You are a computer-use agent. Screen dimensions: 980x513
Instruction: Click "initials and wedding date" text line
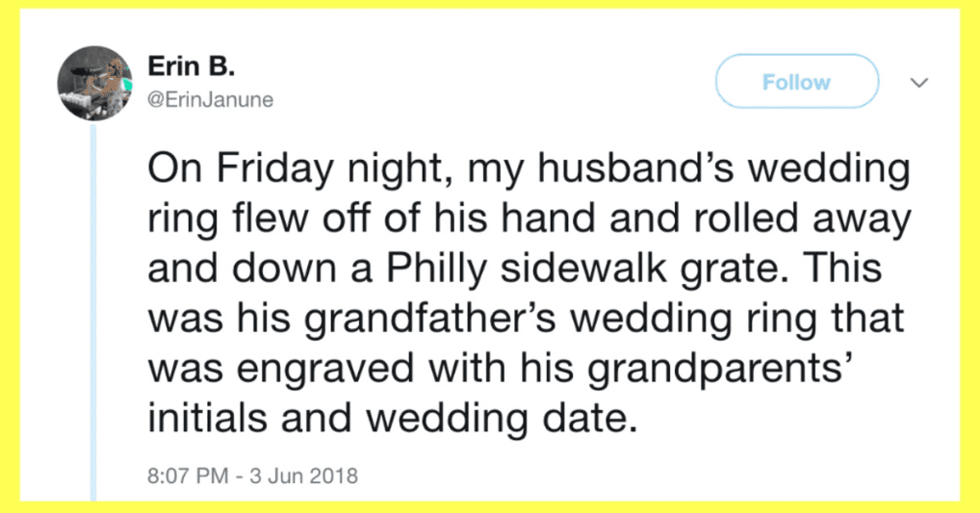(x=393, y=418)
